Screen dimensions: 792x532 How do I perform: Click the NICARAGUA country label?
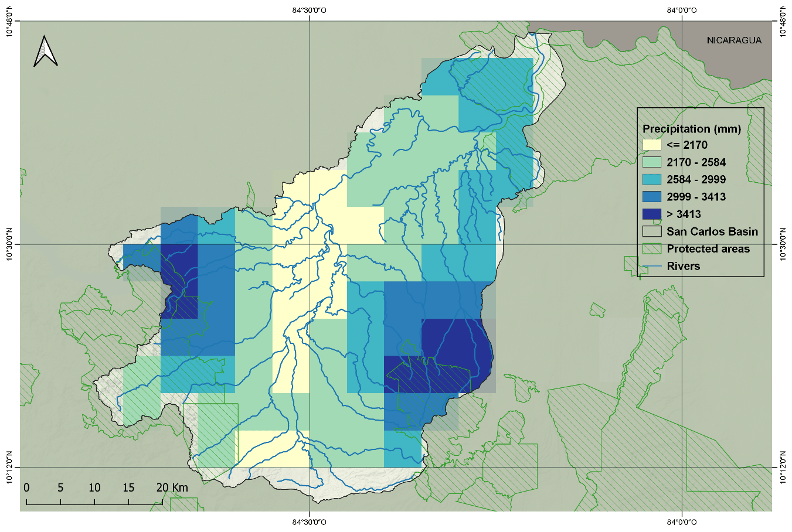[x=734, y=40]
